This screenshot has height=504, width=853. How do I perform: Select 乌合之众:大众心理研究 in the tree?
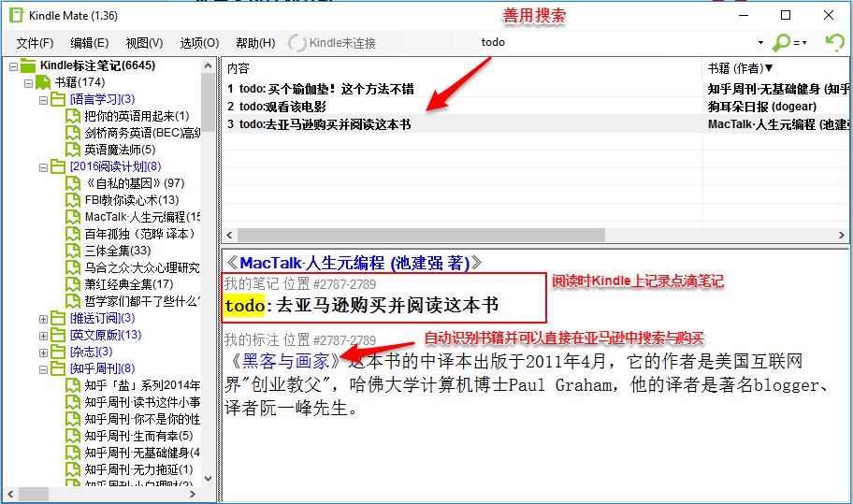pos(142,268)
